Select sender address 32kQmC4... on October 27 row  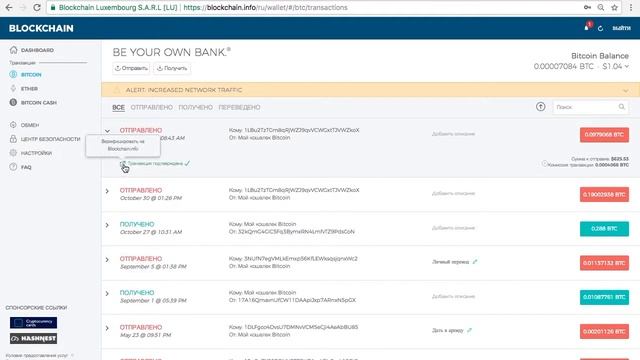(x=296, y=232)
